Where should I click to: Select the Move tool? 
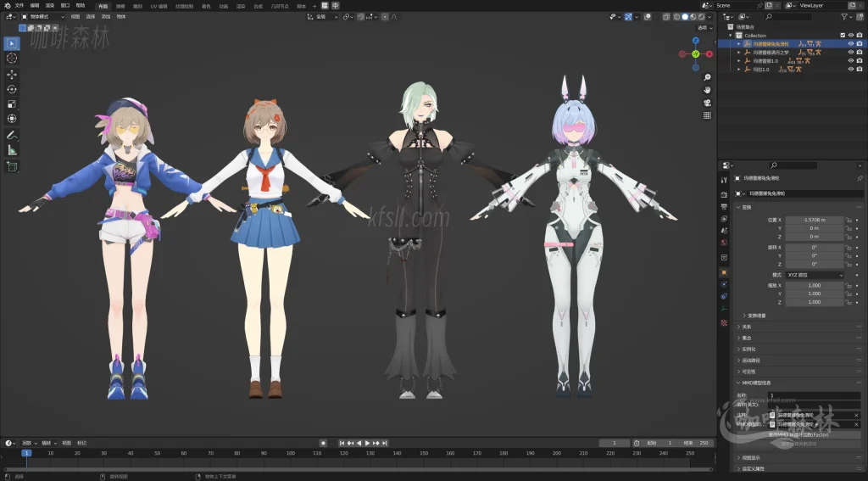[12, 75]
